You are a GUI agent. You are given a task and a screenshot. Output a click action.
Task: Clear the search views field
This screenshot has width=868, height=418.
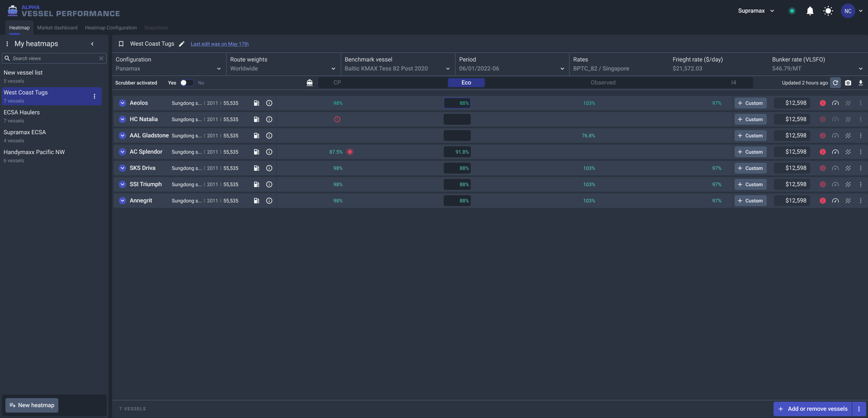(x=101, y=58)
